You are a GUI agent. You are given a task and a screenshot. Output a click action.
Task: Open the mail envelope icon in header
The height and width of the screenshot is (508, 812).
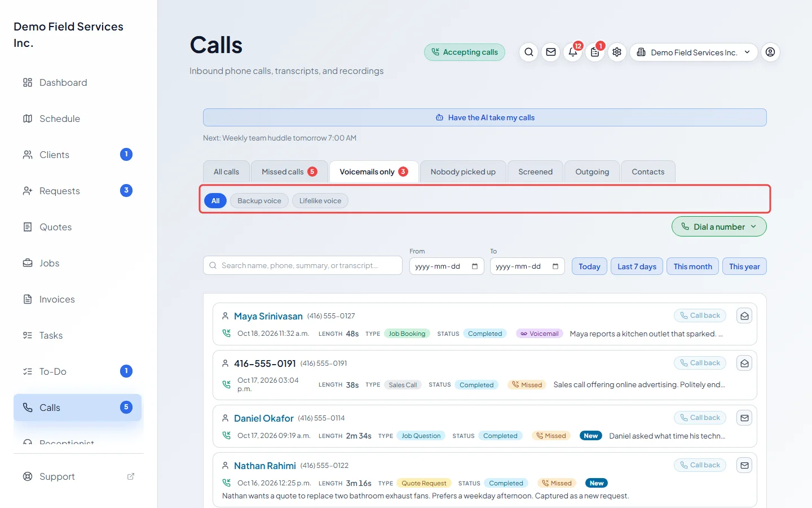[551, 52]
